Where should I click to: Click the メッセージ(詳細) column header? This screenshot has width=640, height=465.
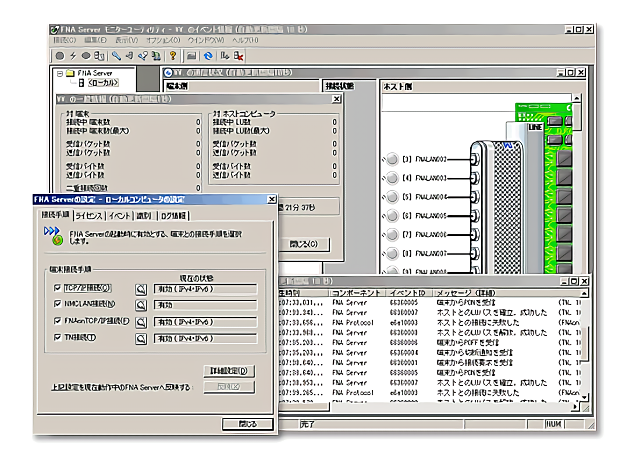pyautogui.click(x=507, y=293)
